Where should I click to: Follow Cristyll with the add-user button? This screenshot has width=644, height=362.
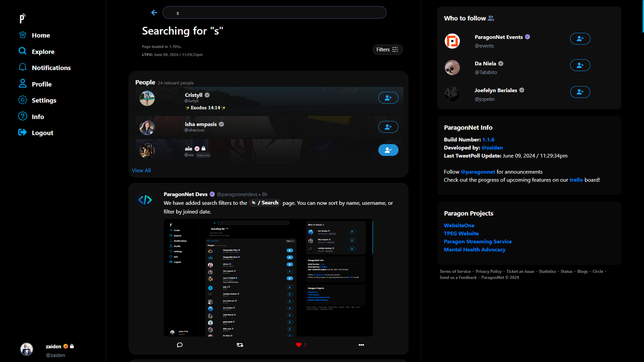coord(388,98)
